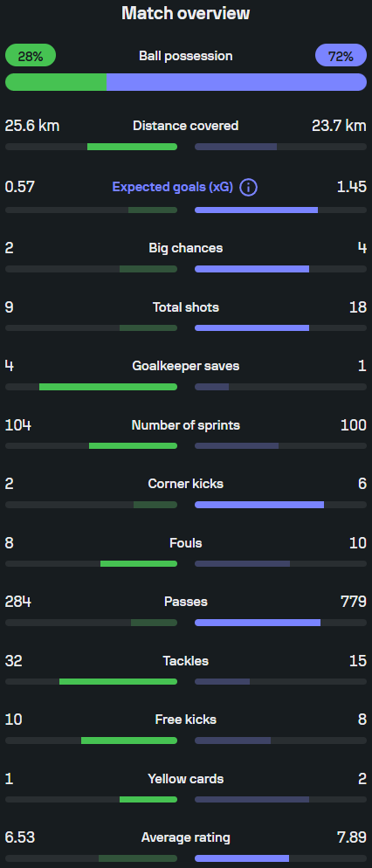Screen dimensions: 372x868
Task: Click the Big chances purple bar
Action: (251, 269)
